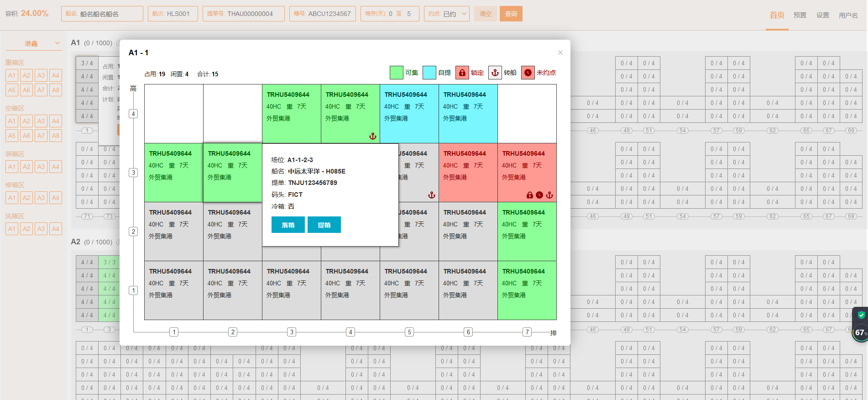Click anchor icon in tier 4 row 4 container
Screen dimensions: 868x400
click(x=373, y=136)
